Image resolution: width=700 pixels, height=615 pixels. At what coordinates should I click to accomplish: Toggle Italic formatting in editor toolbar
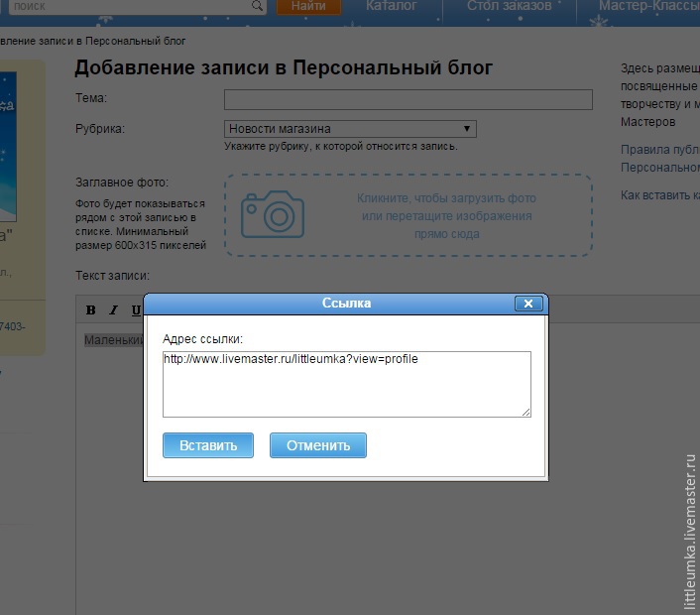coord(114,310)
